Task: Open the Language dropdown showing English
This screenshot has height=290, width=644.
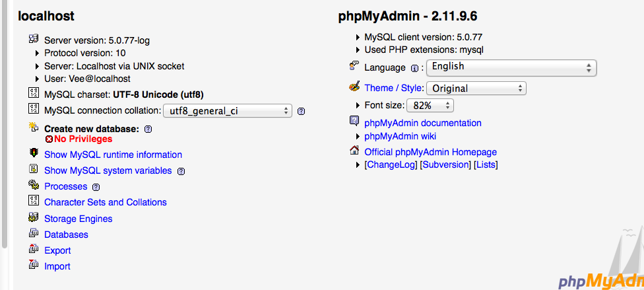Action: (x=511, y=67)
